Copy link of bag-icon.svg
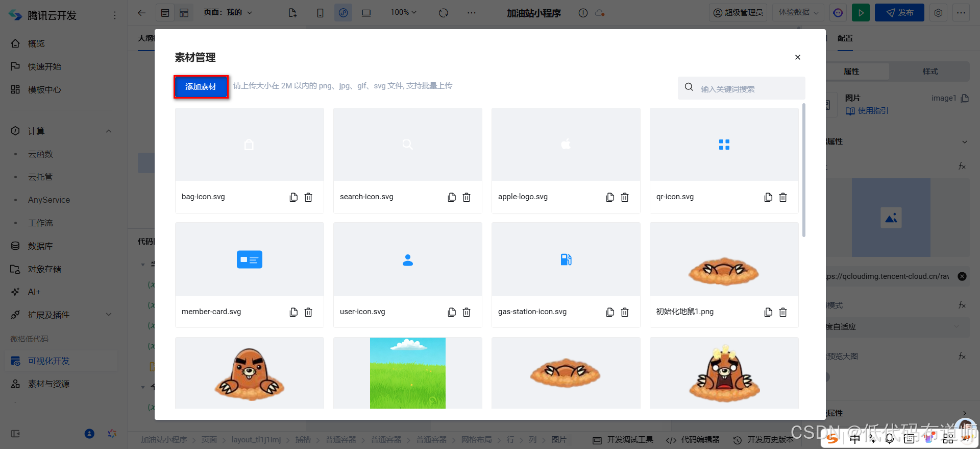The height and width of the screenshot is (449, 980). point(293,197)
